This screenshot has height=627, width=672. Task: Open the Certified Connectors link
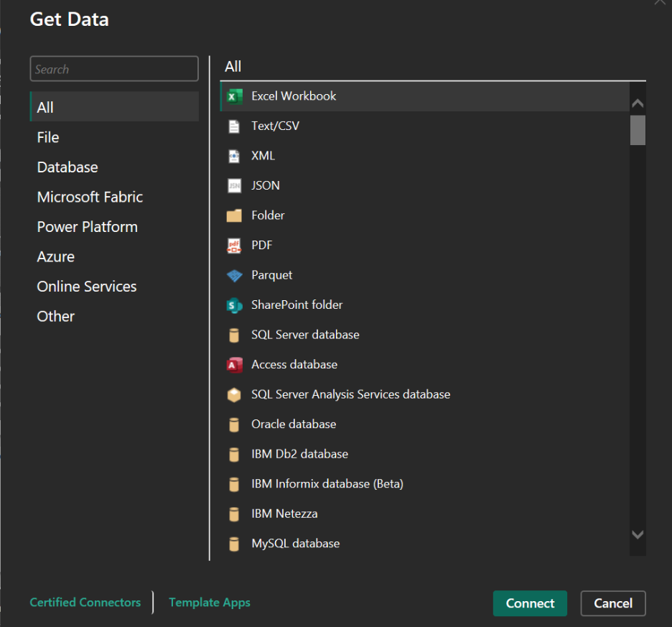pos(85,603)
